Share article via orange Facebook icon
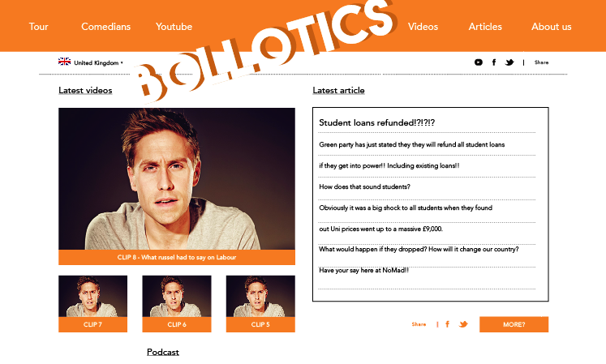Viewport: 606px width, 364px height. coord(447,324)
